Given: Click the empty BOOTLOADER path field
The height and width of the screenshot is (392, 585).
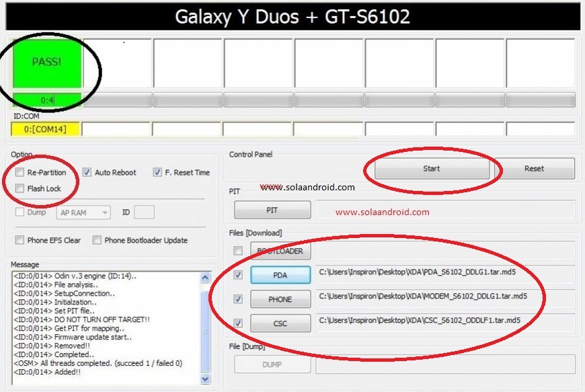Looking at the screenshot, I should tap(445, 251).
